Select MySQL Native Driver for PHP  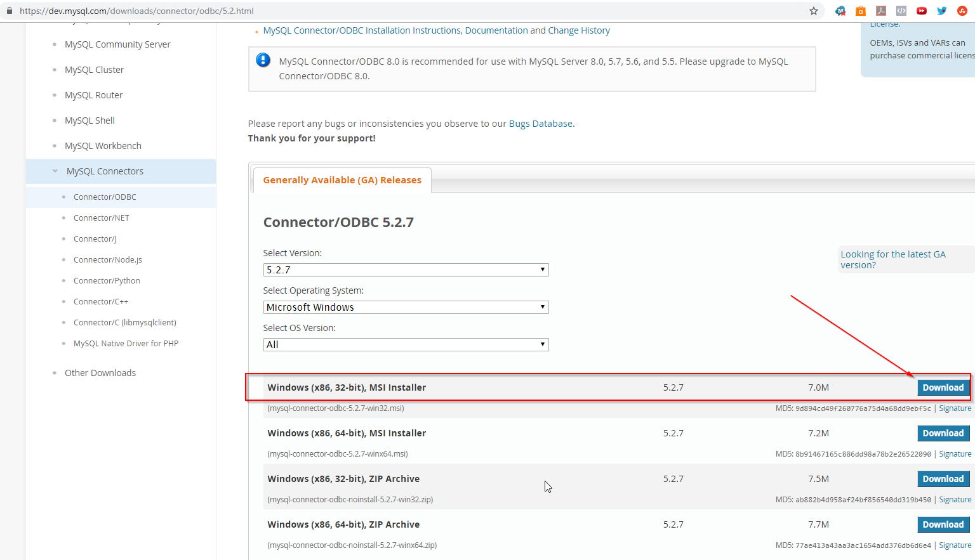click(126, 344)
